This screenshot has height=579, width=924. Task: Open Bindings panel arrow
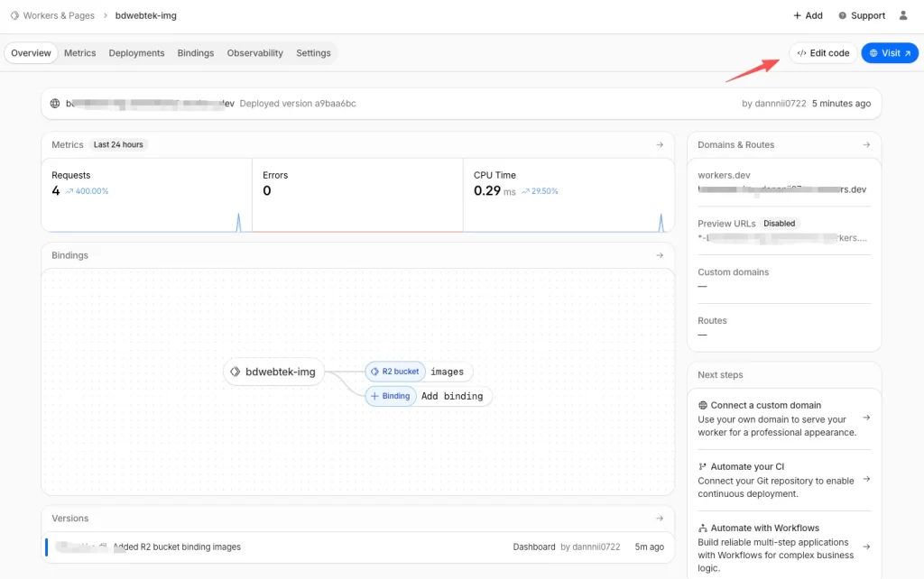pos(660,255)
